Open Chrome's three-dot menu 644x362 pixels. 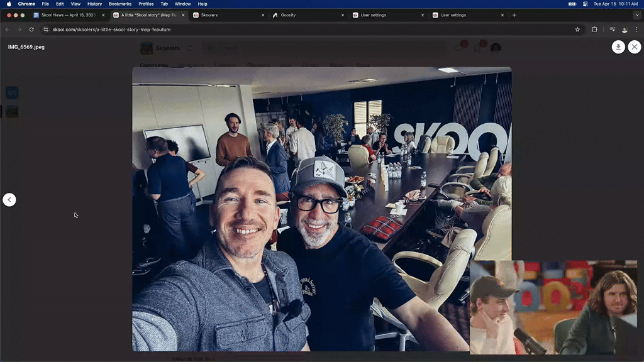tap(636, 30)
